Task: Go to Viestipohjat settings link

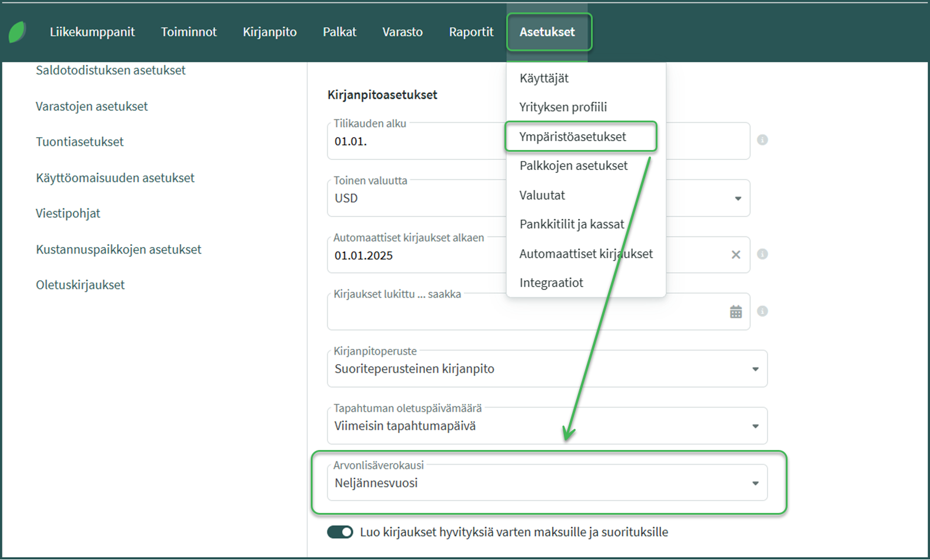Action: 68,214
